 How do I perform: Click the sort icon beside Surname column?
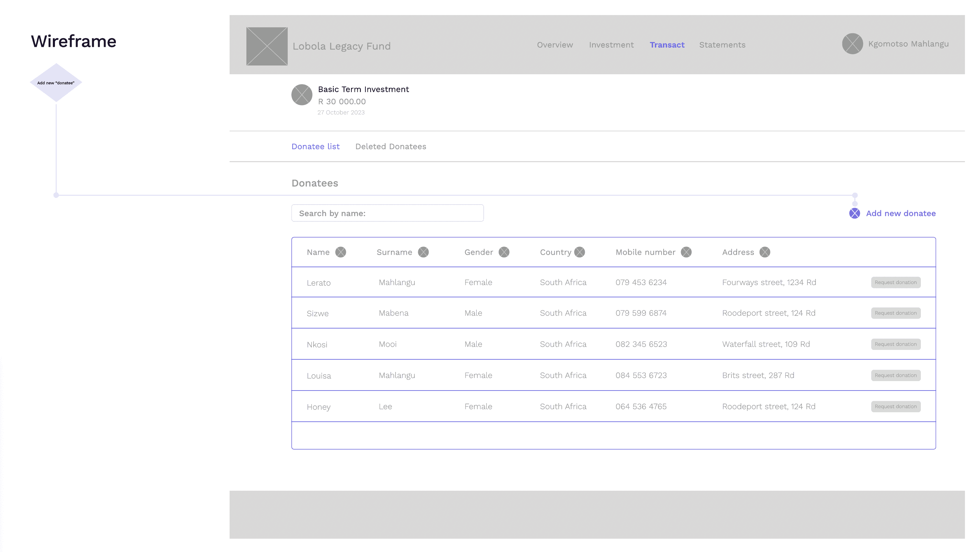point(423,252)
